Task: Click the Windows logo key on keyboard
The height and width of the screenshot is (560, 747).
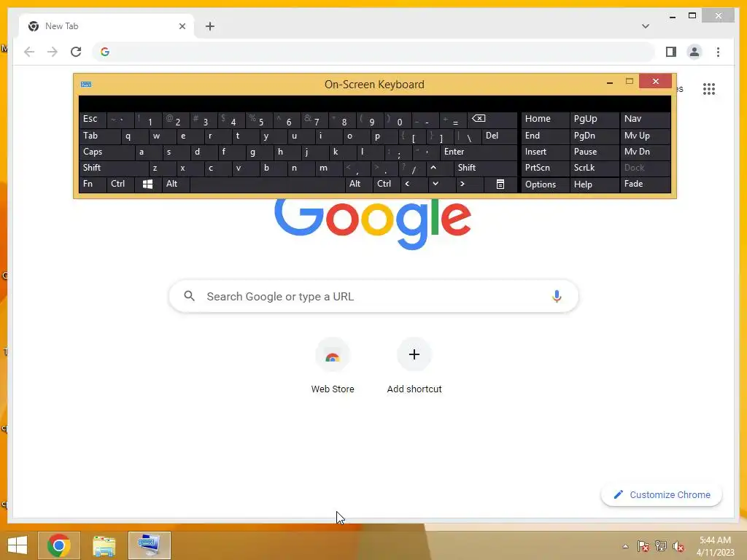Action: 147,184
